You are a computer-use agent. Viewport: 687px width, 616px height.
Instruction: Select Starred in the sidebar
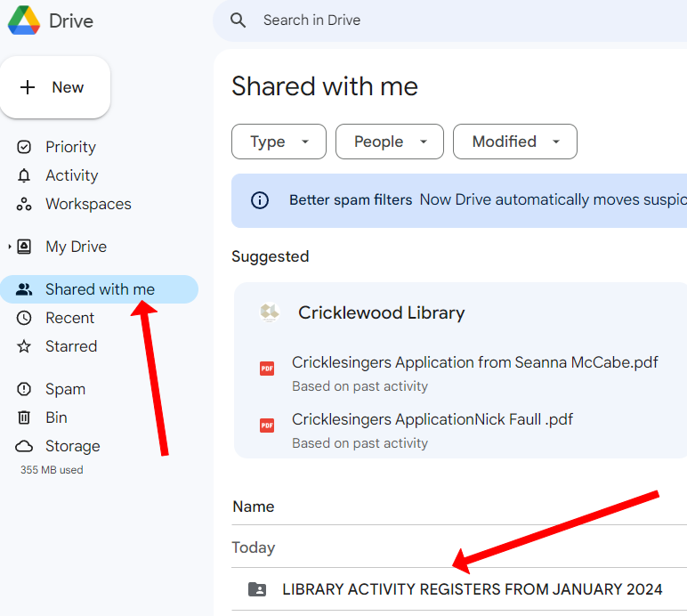(x=71, y=346)
